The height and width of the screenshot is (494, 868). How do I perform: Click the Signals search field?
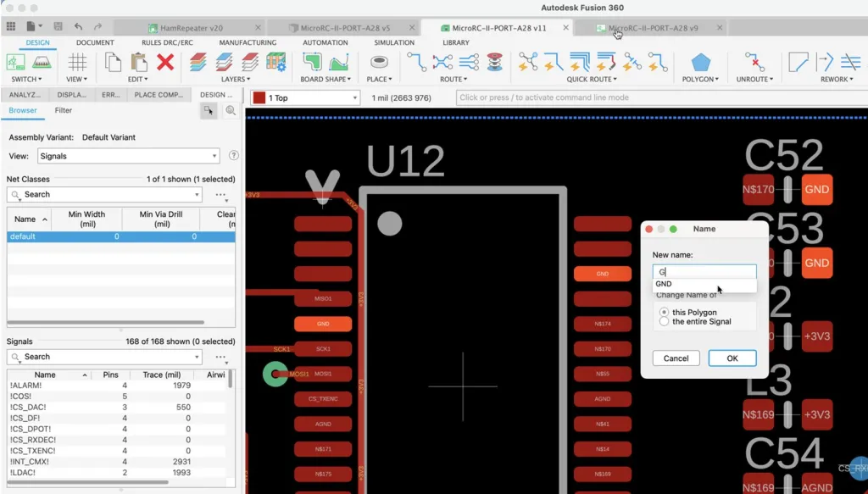pyautogui.click(x=104, y=357)
